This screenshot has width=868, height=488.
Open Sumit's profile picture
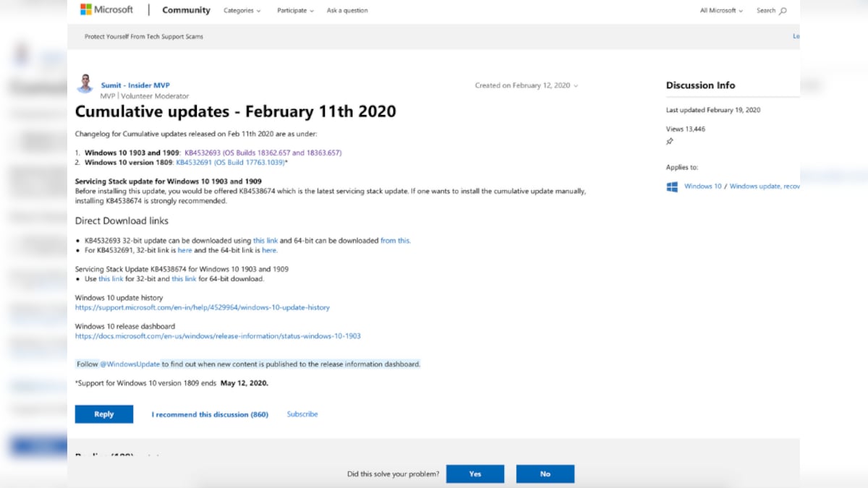point(85,85)
